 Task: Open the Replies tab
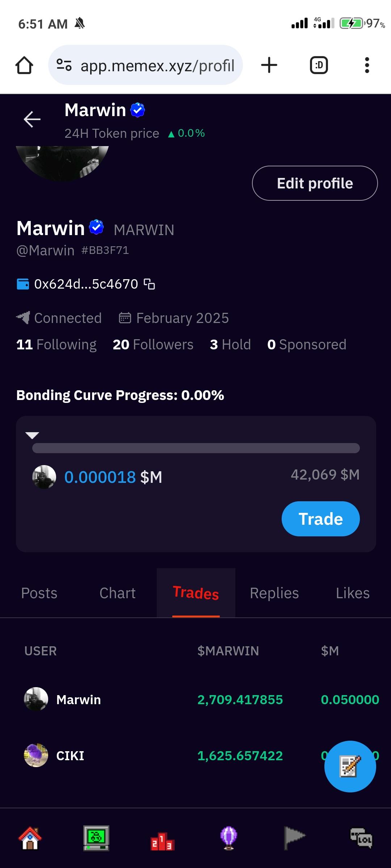tap(274, 593)
